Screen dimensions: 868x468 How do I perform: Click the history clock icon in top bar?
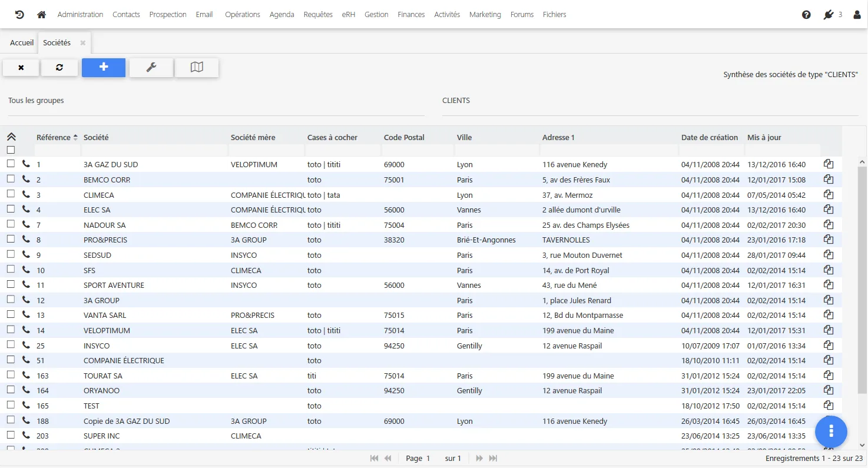(19, 14)
